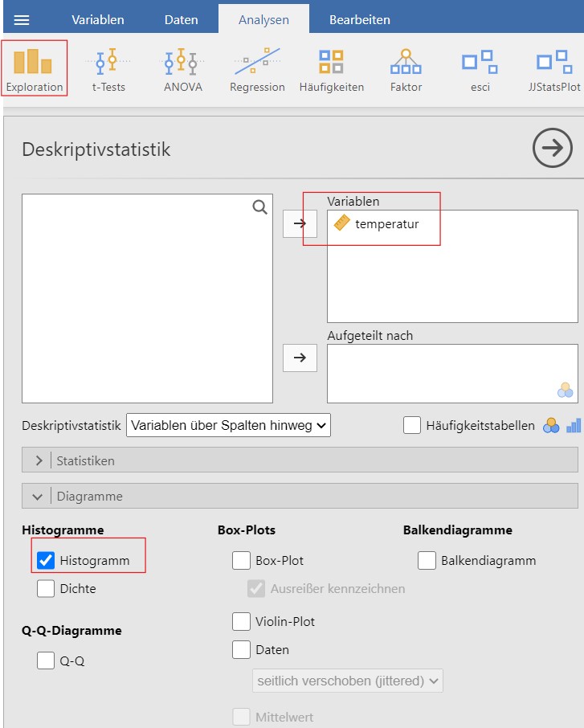Open the Exploration analysis menu
584x728 pixels.
35,69
